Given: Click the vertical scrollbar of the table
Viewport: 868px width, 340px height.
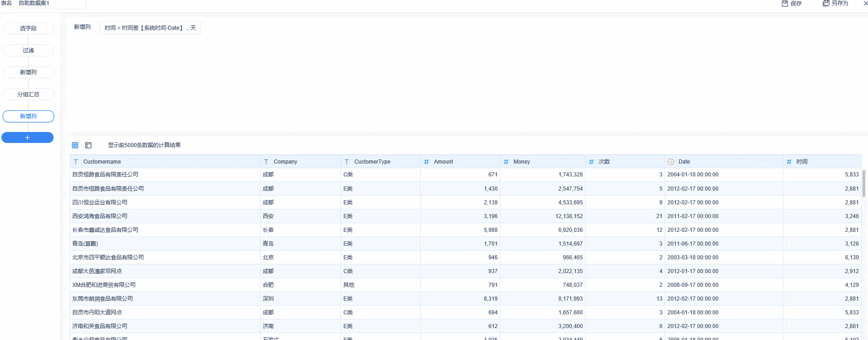Looking at the screenshot, I should pos(864,183).
